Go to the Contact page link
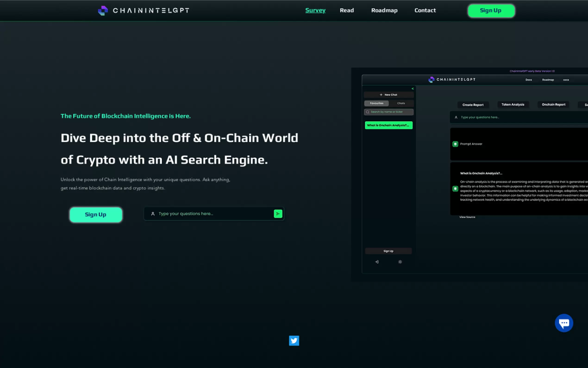This screenshot has width=588, height=368. tap(425, 10)
